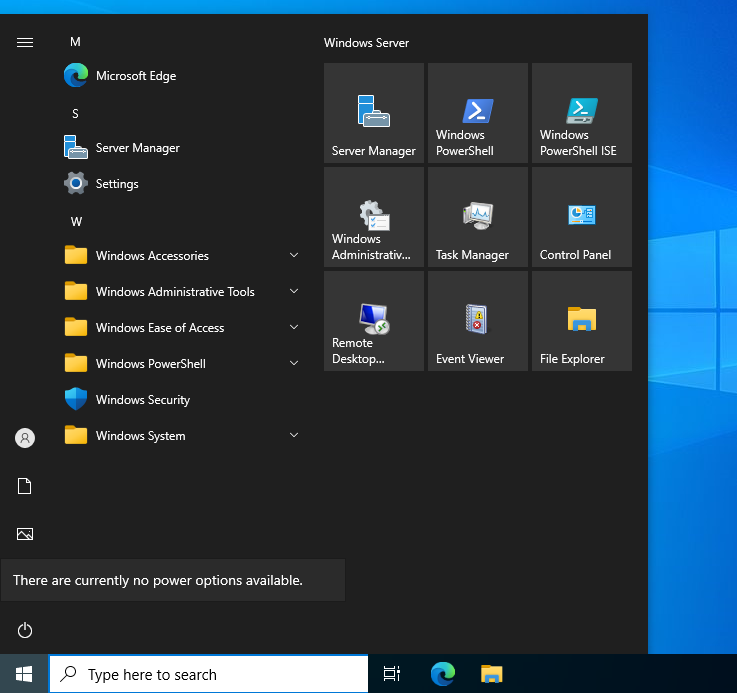Open Settings from the app list
This screenshot has height=693, width=737.
pos(181,183)
